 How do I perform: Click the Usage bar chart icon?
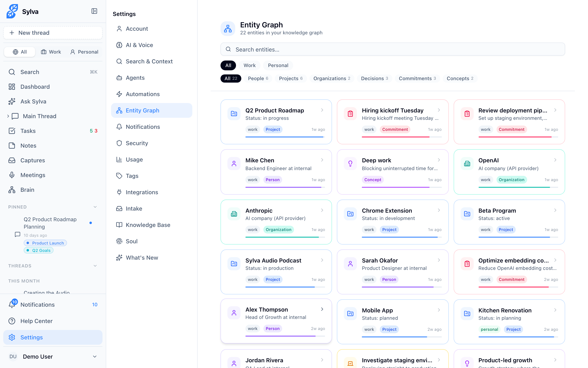coord(119,159)
